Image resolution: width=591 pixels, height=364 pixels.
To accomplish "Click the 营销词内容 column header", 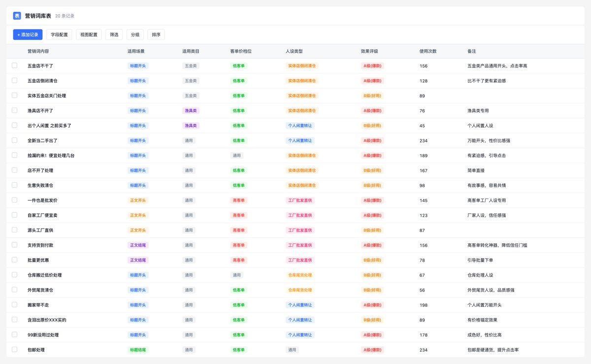I will point(38,51).
